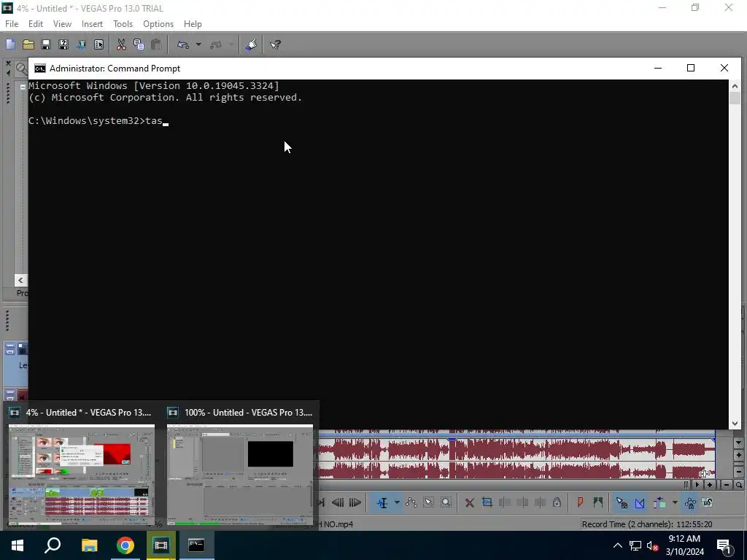The width and height of the screenshot is (747, 560).
Task: Select the 100% - Untitled VEGAS preview thumbnail
Action: point(240,474)
